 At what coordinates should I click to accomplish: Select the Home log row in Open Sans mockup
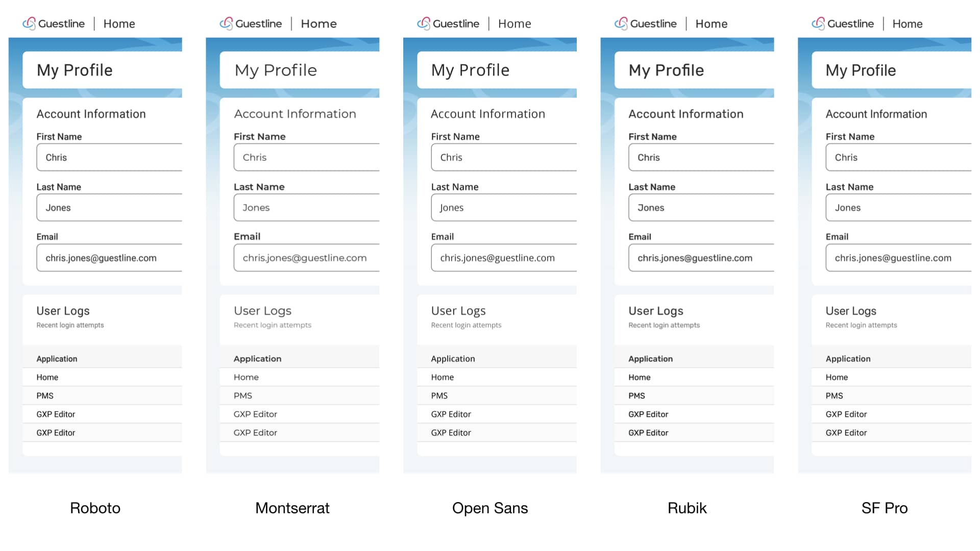[497, 377]
